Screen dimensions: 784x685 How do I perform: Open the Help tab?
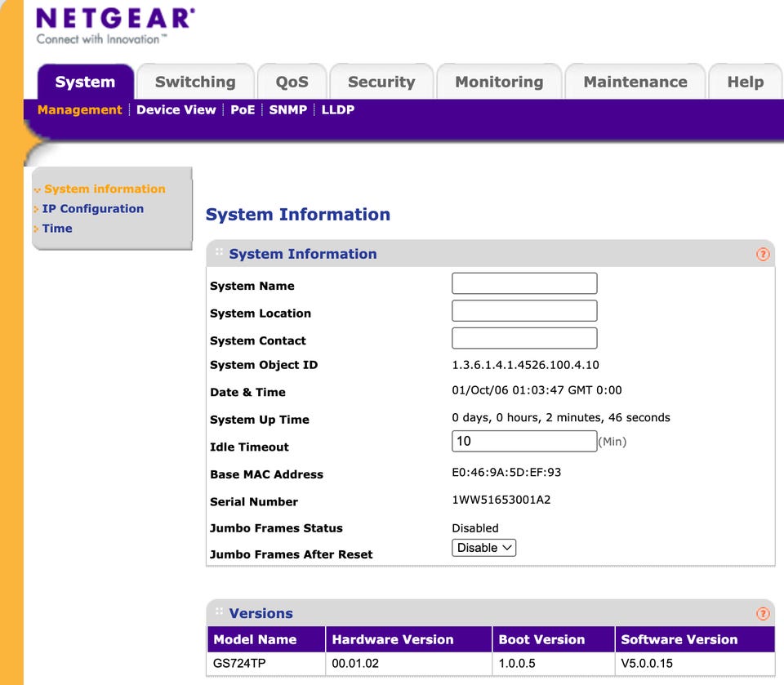[746, 82]
